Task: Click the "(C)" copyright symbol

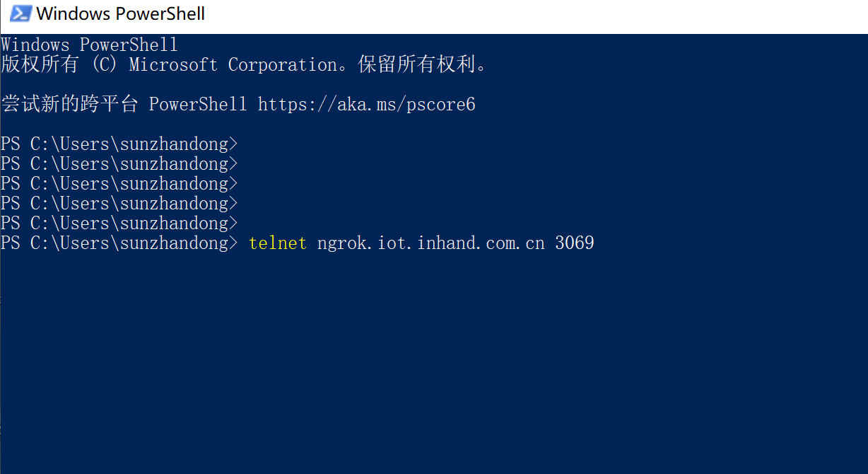Action: (x=104, y=64)
